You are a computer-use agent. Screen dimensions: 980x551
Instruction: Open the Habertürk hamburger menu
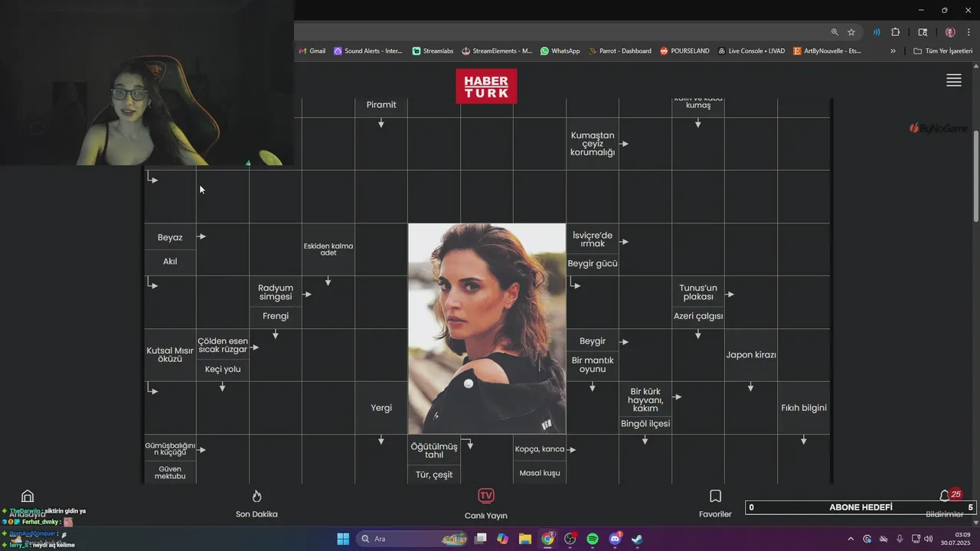[x=953, y=80]
